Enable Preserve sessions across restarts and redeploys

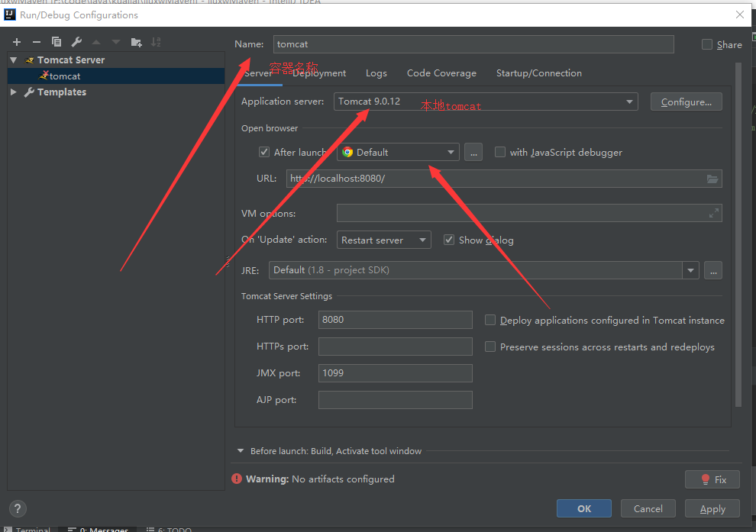coord(489,347)
